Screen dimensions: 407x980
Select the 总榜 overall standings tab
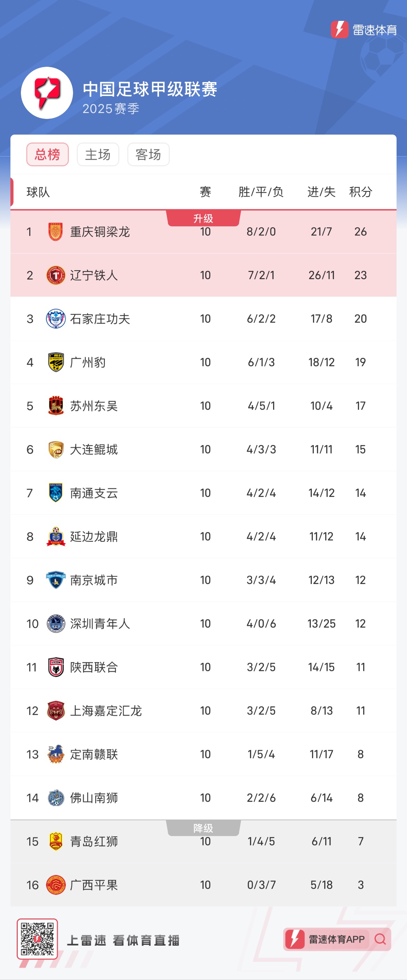coord(48,154)
